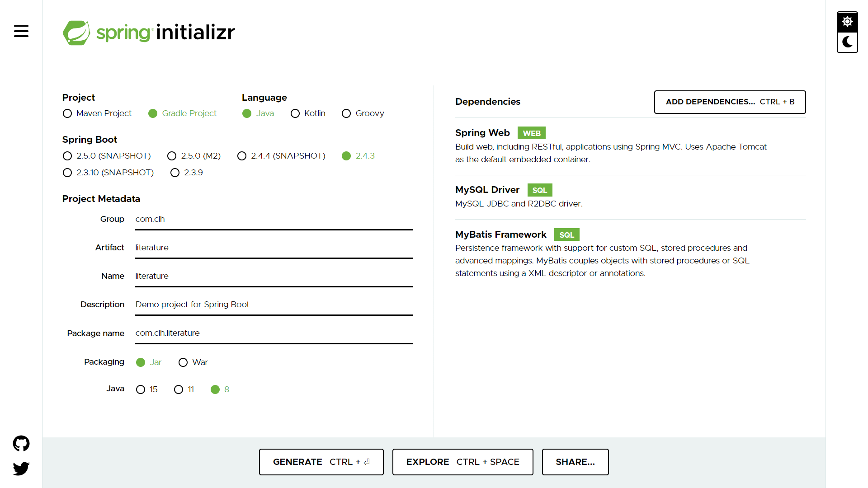Open Add Dependencies dialog
This screenshot has width=868, height=488.
(x=730, y=102)
